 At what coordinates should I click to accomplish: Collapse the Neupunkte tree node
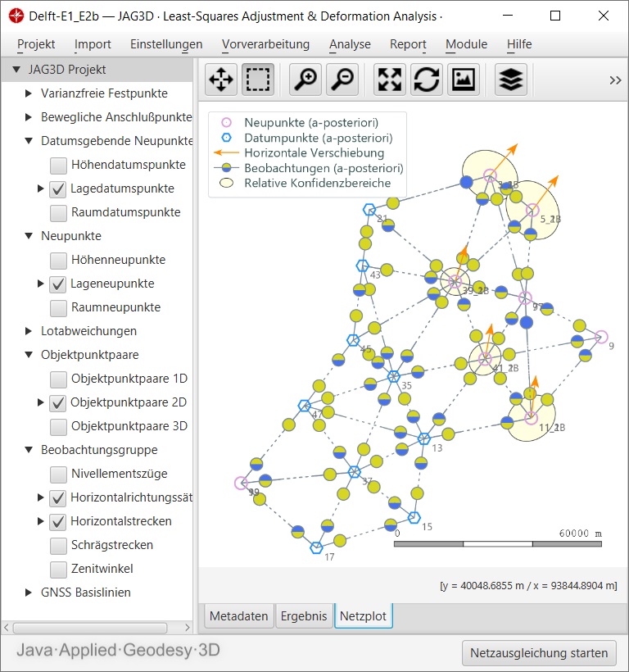coord(29,236)
